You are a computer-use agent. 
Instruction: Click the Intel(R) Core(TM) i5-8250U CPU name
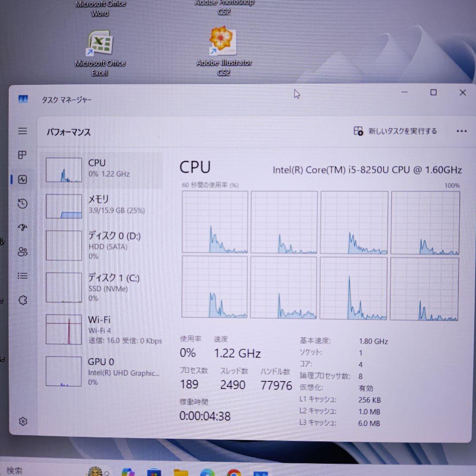[x=367, y=170]
